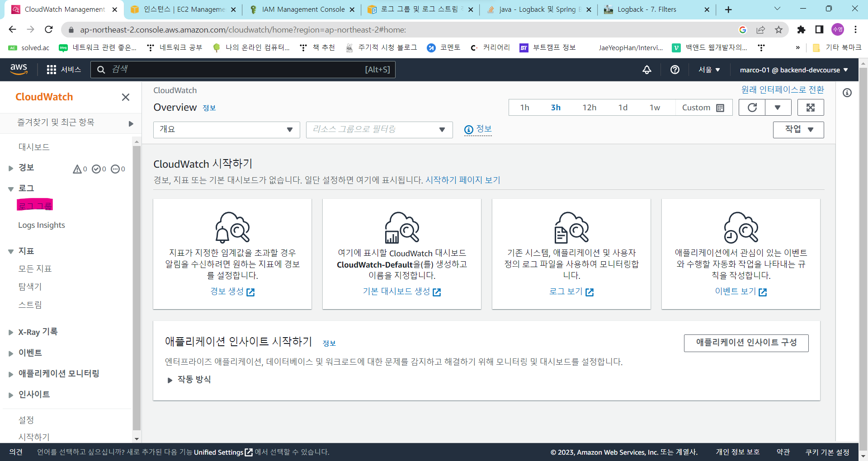Expand the 경보 sidebar section
This screenshot has width=868, height=461.
coord(11,169)
